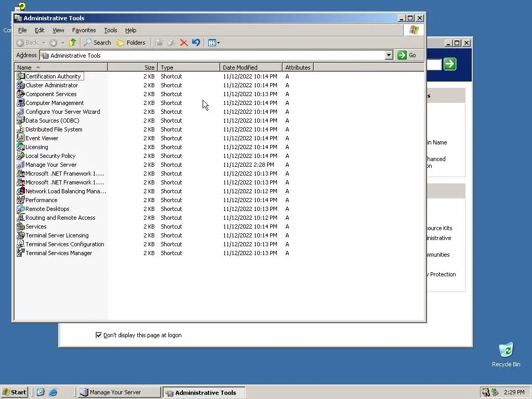Select Configure Your Server Wizard icon
Image resolution: width=532 pixels, height=399 pixels.
(21, 112)
